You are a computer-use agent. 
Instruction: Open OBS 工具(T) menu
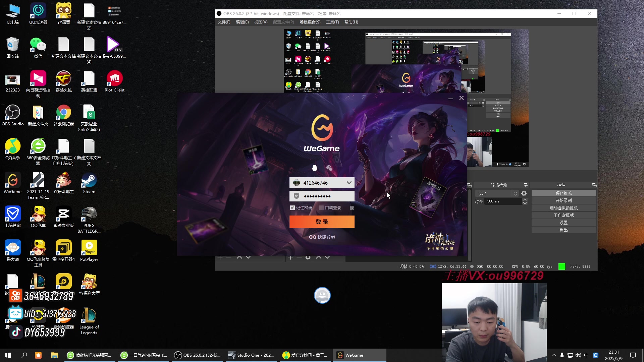(332, 22)
